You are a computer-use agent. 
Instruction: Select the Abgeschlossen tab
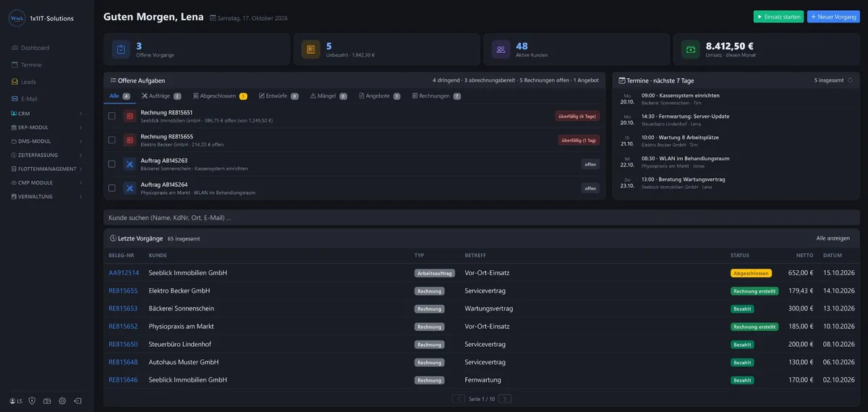[220, 96]
